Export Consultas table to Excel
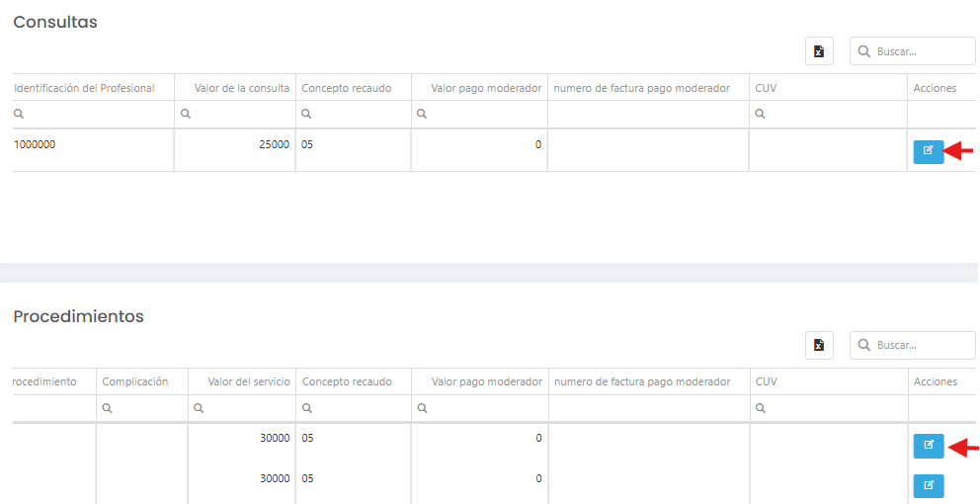 [819, 51]
